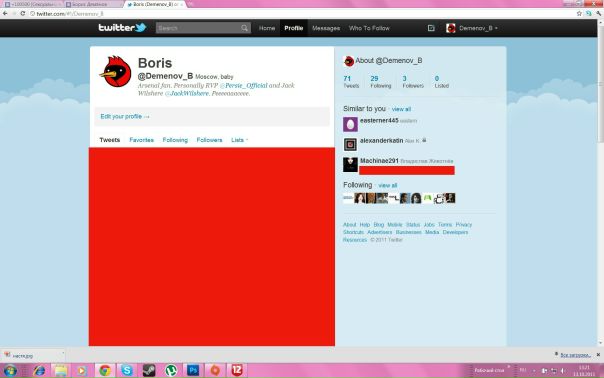Select the Profile nav item
The width and height of the screenshot is (604, 378).
[294, 28]
